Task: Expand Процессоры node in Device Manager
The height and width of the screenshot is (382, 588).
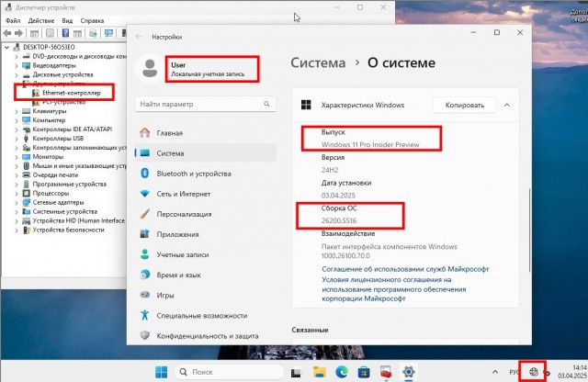Action: 17,194
